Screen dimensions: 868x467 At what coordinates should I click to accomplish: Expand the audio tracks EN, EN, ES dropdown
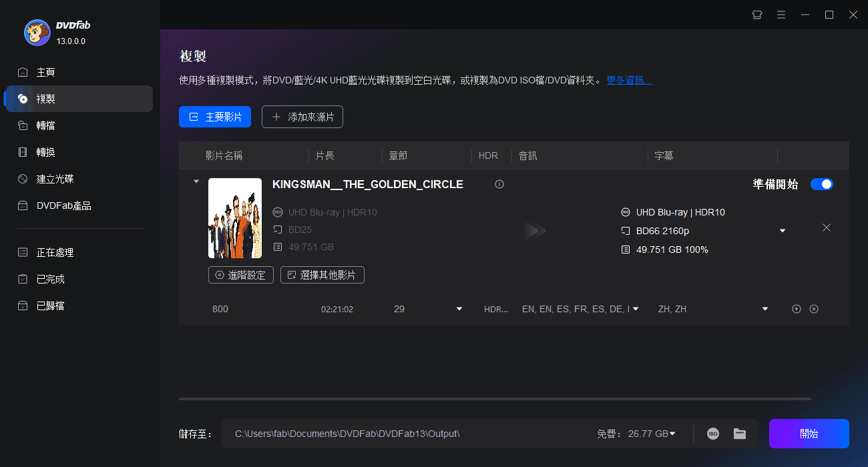(x=636, y=309)
